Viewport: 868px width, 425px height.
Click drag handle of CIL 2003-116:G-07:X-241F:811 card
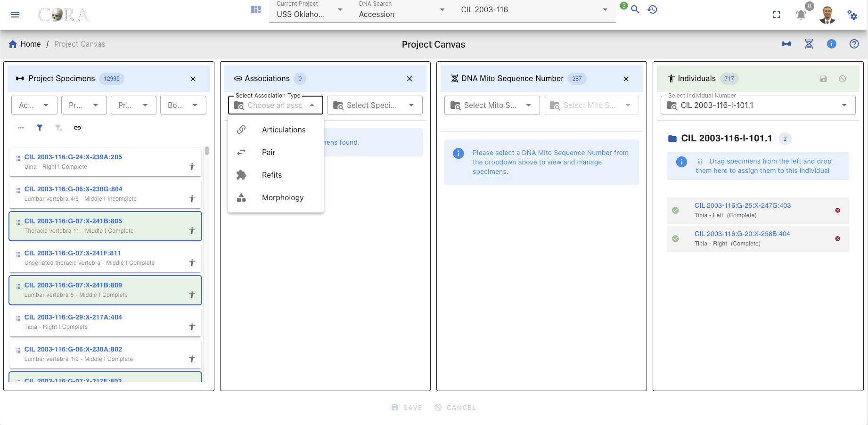pos(18,254)
